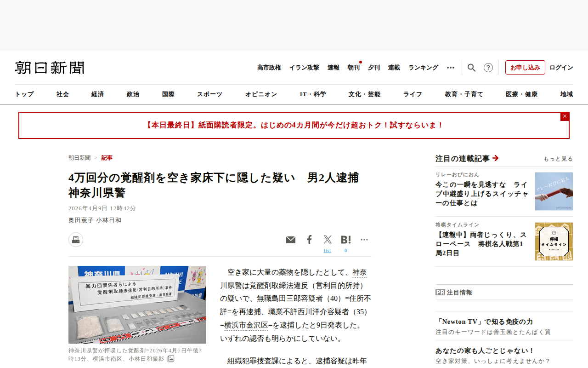Open the 将棋名人戦第1局2日目 live article

tap(481, 244)
